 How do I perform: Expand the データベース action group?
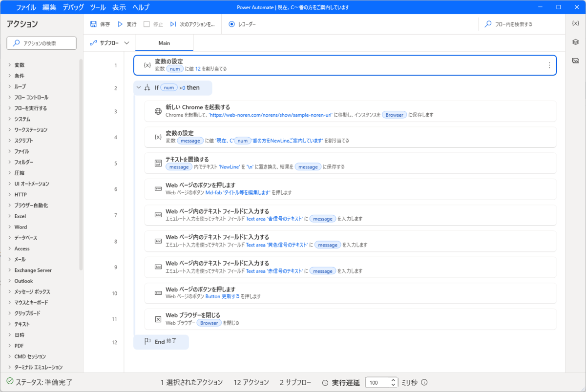pyautogui.click(x=10, y=238)
